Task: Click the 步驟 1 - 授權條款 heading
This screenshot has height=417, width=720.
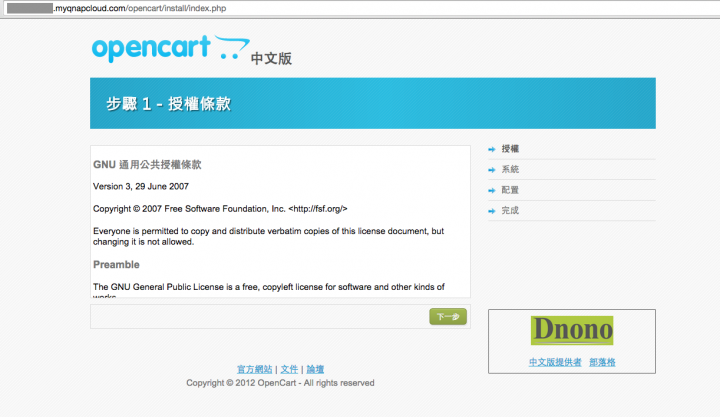Action: tap(169, 104)
